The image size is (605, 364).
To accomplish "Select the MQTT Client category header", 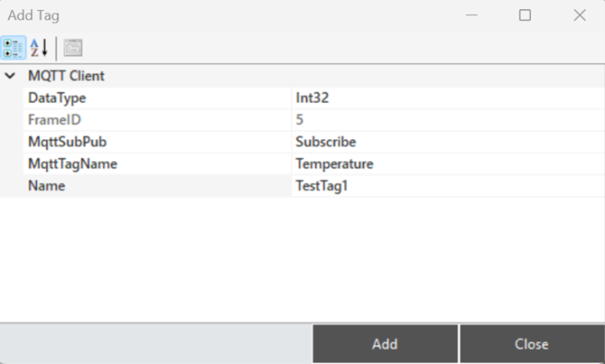I will [66, 76].
